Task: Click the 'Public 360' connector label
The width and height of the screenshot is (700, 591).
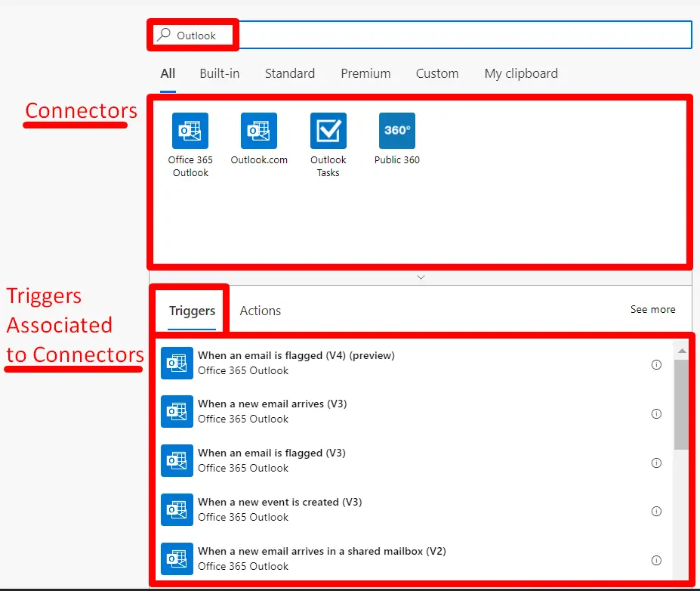Action: [x=397, y=160]
